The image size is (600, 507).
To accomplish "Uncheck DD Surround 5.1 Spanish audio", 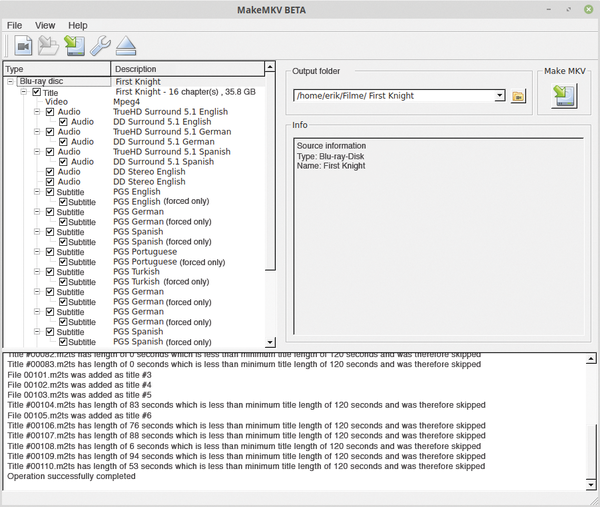I will tap(63, 161).
